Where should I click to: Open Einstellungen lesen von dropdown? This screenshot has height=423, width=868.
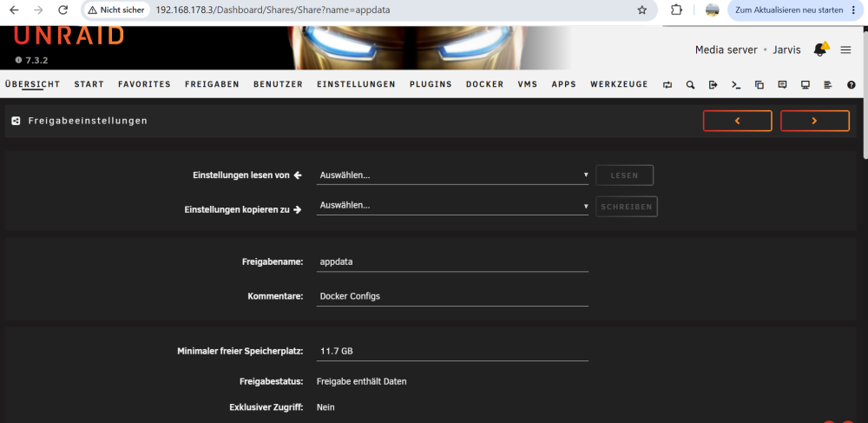coord(452,175)
